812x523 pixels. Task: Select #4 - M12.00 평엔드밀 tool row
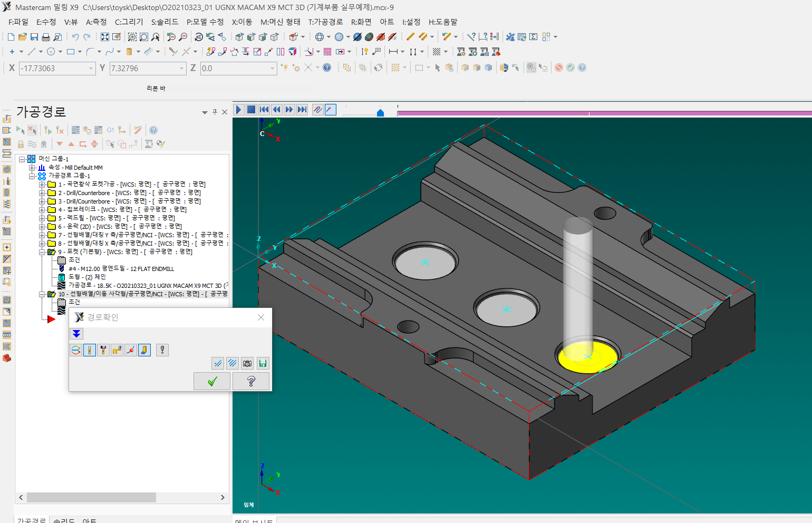[121, 269]
